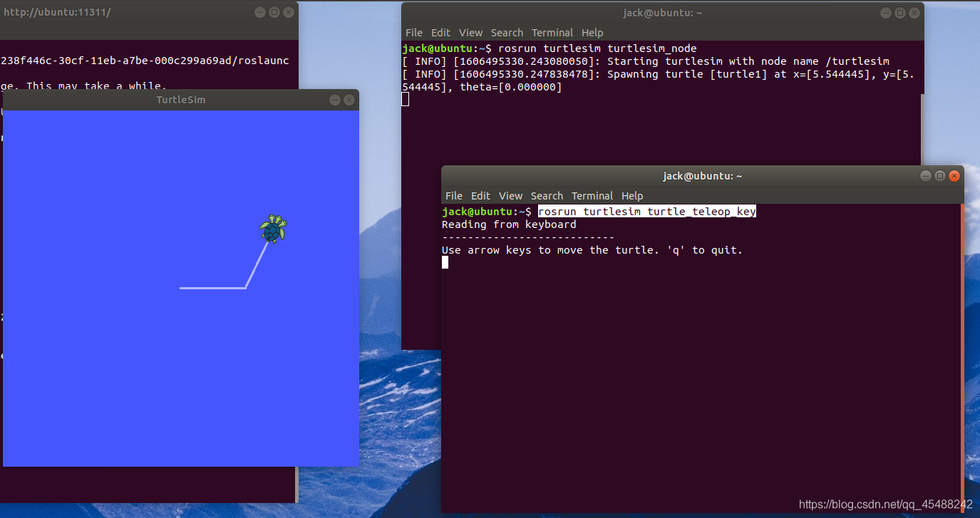980x518 pixels.
Task: Click the '238f446c-30cf-11eb' log line in roscore terminal
Action: tap(145, 61)
